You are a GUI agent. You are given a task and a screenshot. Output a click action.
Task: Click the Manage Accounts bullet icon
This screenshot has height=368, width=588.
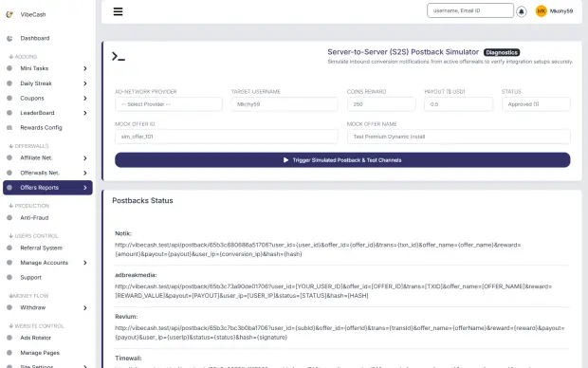[x=9, y=262]
